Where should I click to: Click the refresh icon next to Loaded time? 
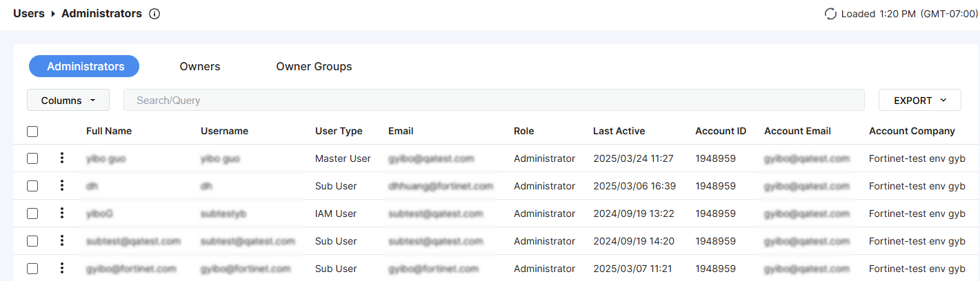click(830, 14)
